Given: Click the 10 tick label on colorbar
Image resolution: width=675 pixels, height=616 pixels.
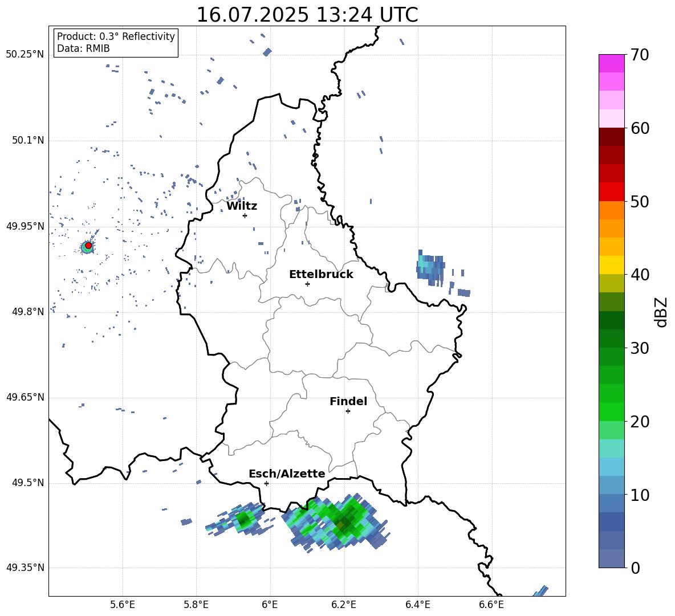Looking at the screenshot, I should [640, 495].
